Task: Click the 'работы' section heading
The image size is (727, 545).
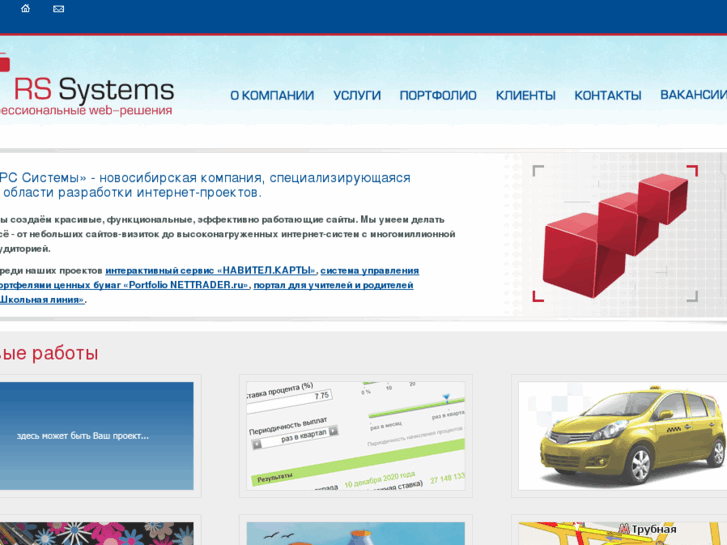Action: point(49,353)
